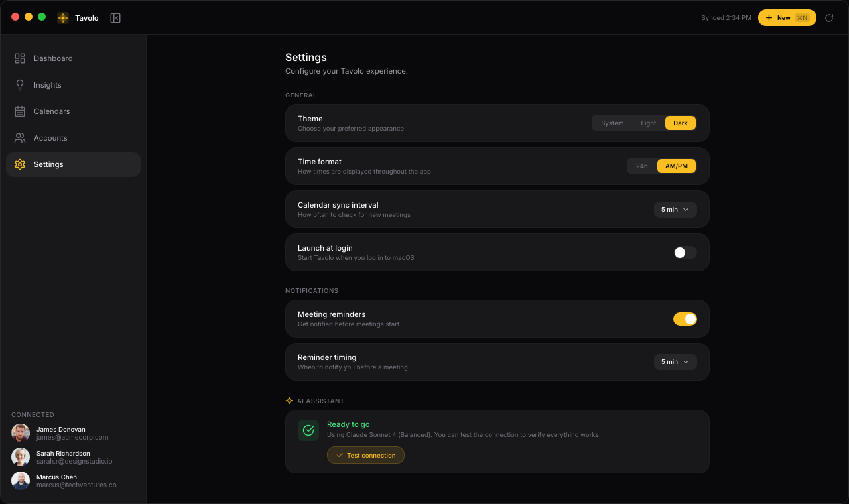Select the 24h time format
This screenshot has height=504, width=849.
pos(642,166)
